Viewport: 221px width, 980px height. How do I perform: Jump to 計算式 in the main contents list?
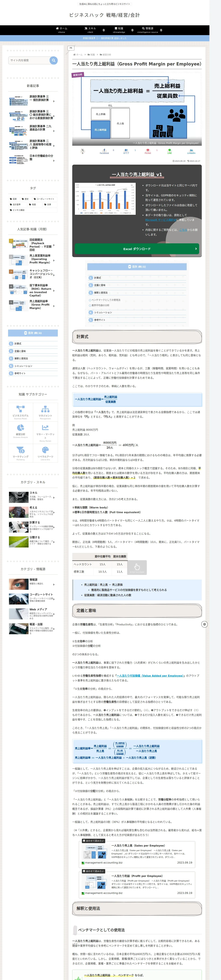tap(98, 278)
